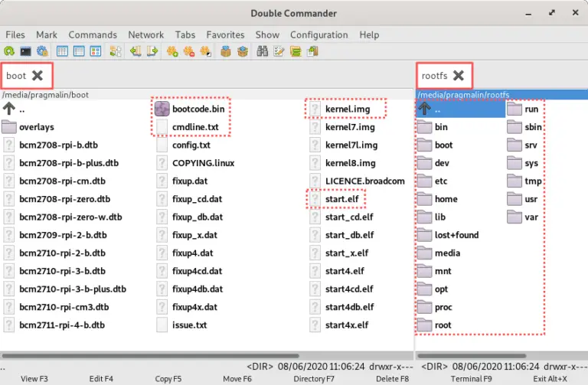Screen dimensions: 588x385
Task: Open the Files menu
Action: pyautogui.click(x=15, y=35)
